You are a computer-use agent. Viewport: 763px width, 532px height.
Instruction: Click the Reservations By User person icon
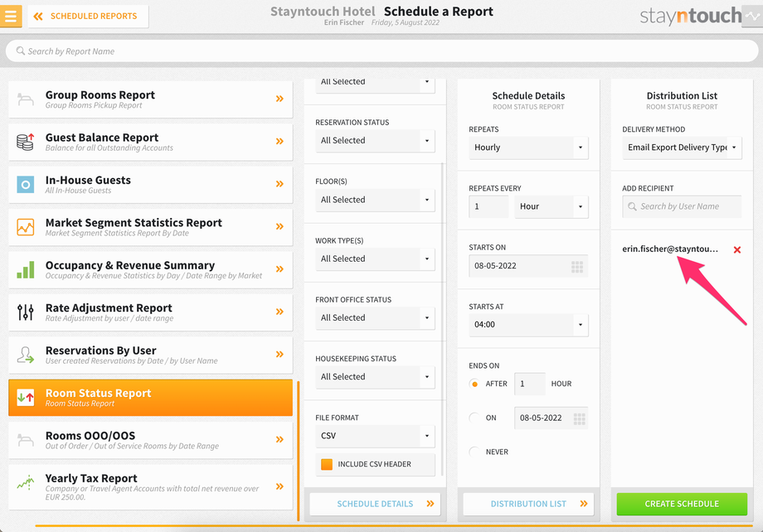pos(26,355)
